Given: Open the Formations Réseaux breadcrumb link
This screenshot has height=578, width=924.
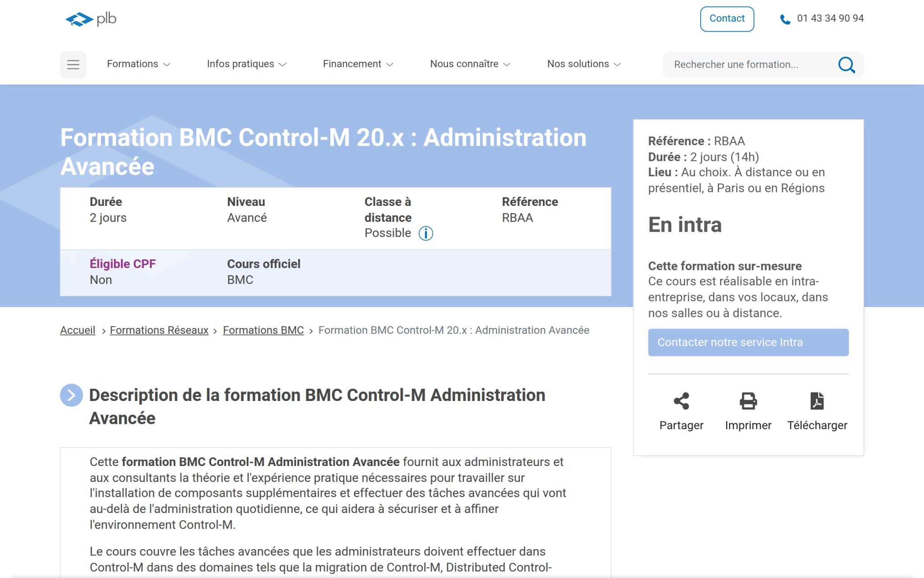Looking at the screenshot, I should tap(159, 330).
